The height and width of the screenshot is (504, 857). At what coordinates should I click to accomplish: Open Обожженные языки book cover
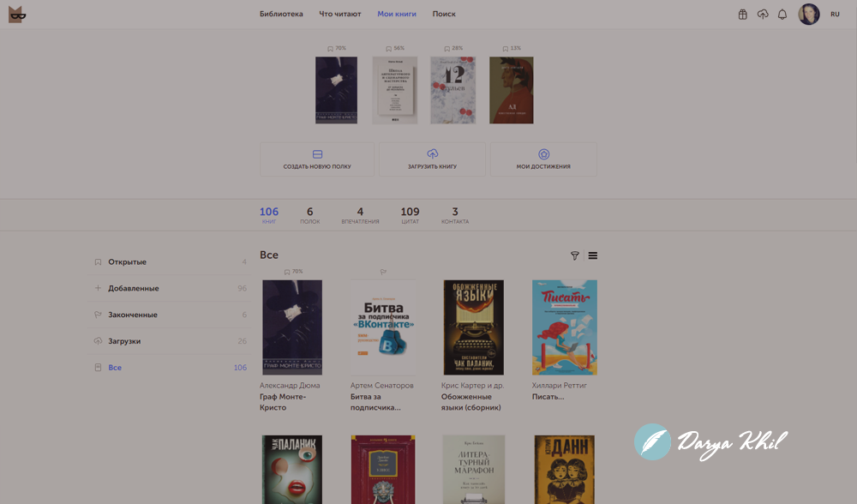tap(473, 327)
